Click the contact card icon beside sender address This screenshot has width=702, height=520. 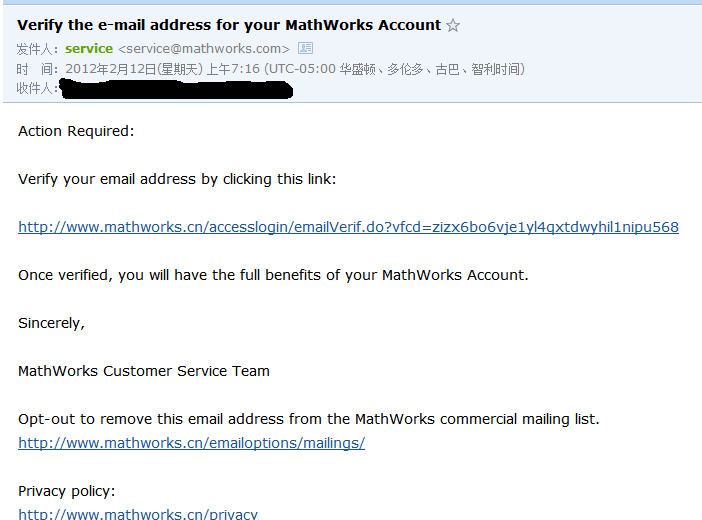click(306, 48)
